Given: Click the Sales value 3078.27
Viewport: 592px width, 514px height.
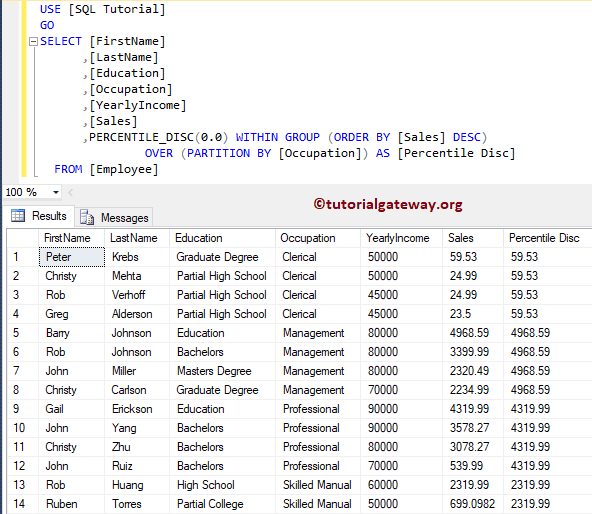Looking at the screenshot, I should pyautogui.click(x=473, y=447).
